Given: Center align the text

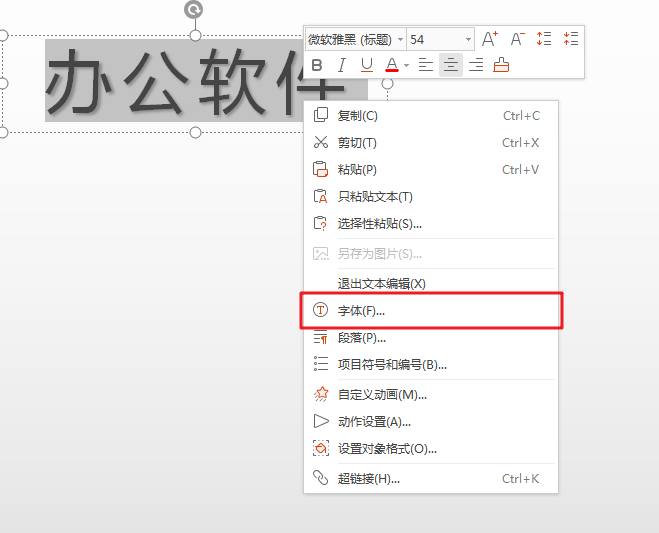Looking at the screenshot, I should pyautogui.click(x=451, y=65).
